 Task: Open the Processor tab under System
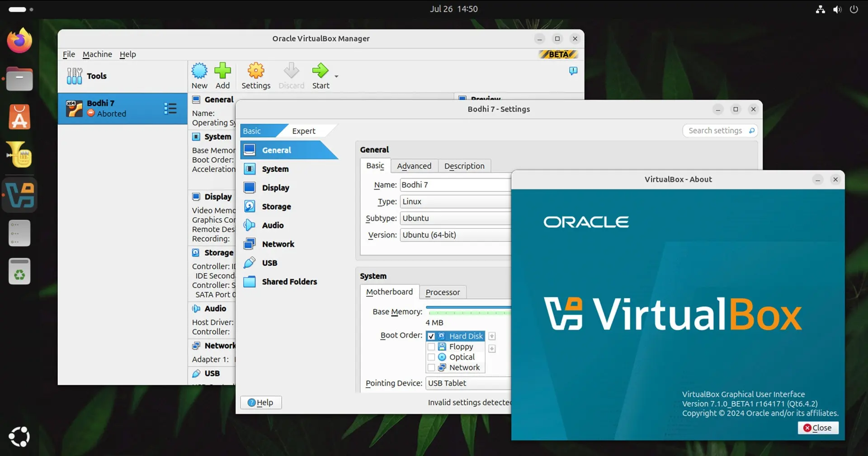[x=443, y=292]
